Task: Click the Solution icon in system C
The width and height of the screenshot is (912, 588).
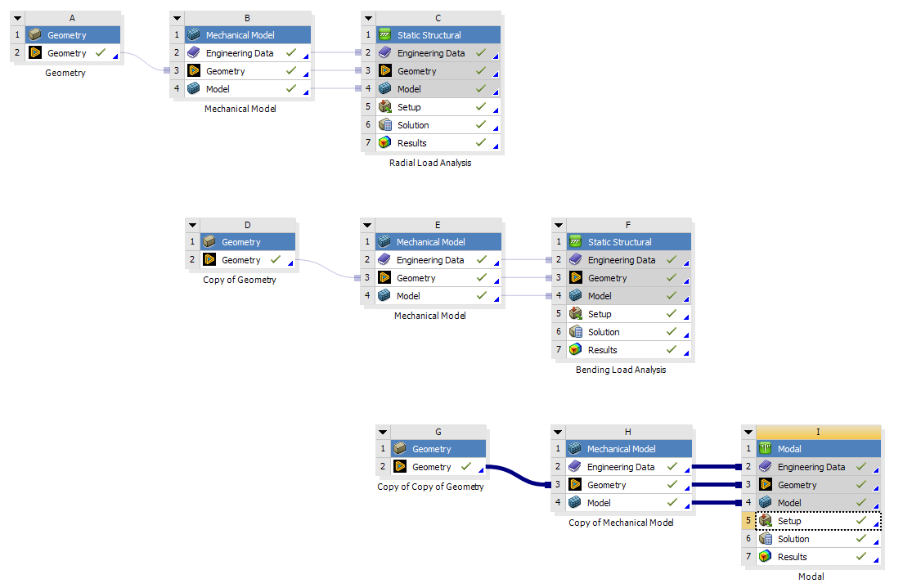Action: [x=384, y=125]
